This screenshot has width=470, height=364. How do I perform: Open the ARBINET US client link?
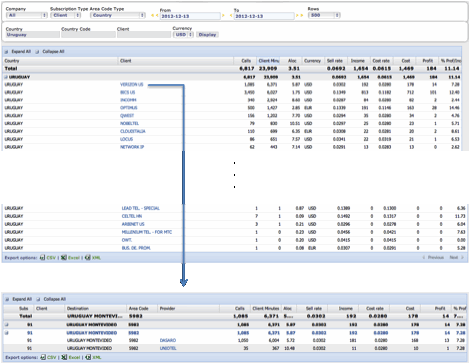pyautogui.click(x=133, y=224)
